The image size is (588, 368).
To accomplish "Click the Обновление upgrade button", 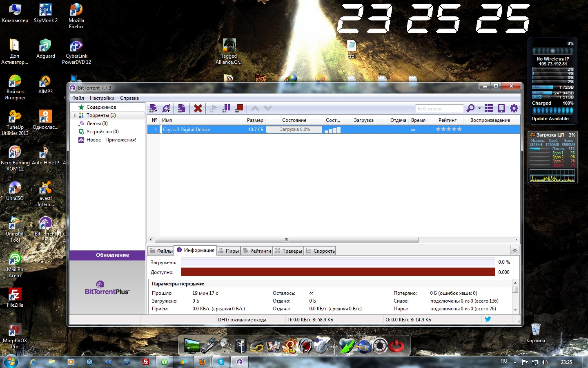I will point(107,255).
